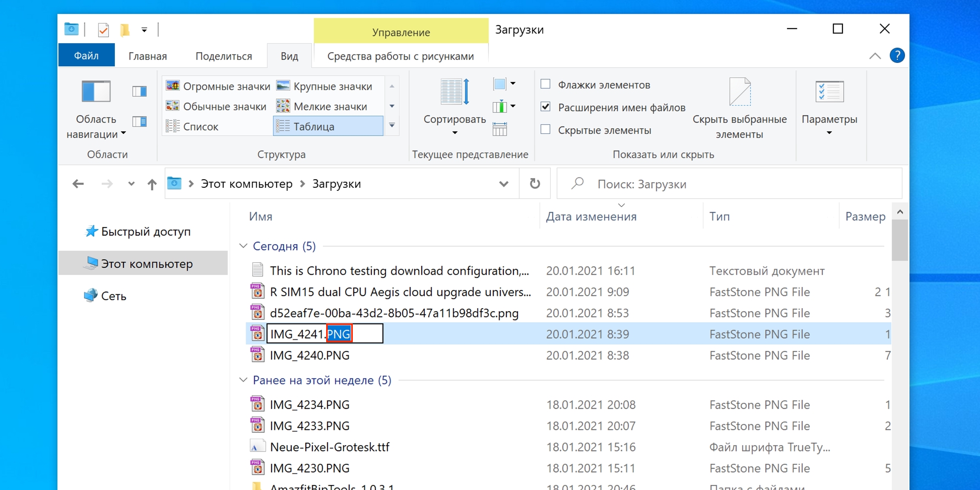Uncheck Расширения имен файлов checkbox

(545, 107)
